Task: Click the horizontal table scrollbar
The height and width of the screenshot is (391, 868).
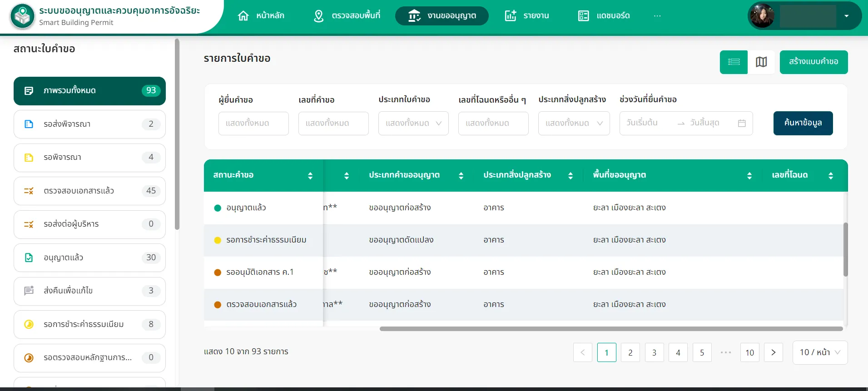Action: (611, 329)
